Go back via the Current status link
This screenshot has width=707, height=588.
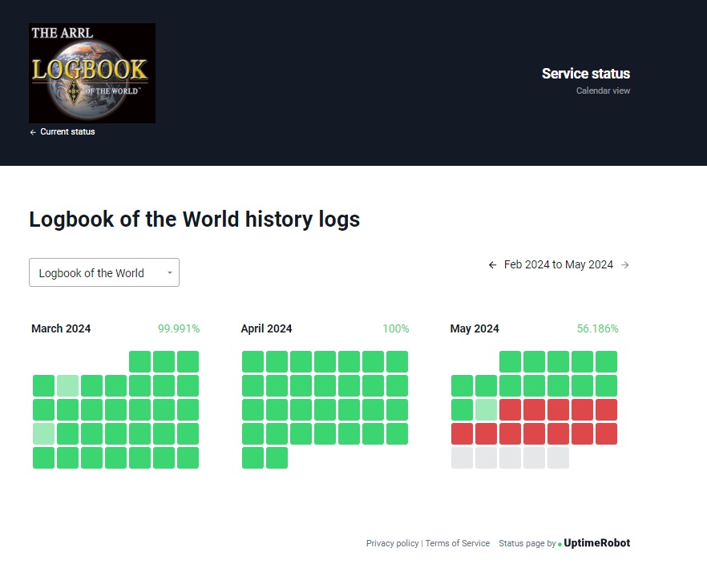pos(67,131)
